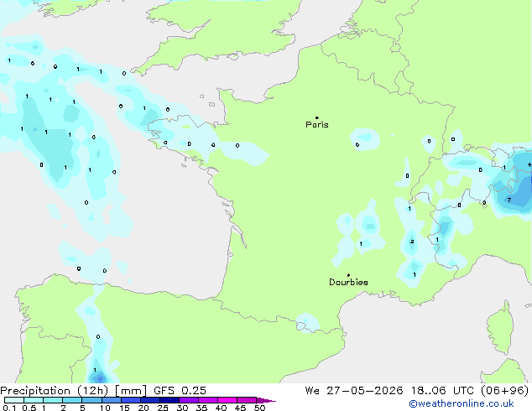The width and height of the screenshot is (532, 411).
Task: Click the purple arrow at legend end
Action: [266, 400]
